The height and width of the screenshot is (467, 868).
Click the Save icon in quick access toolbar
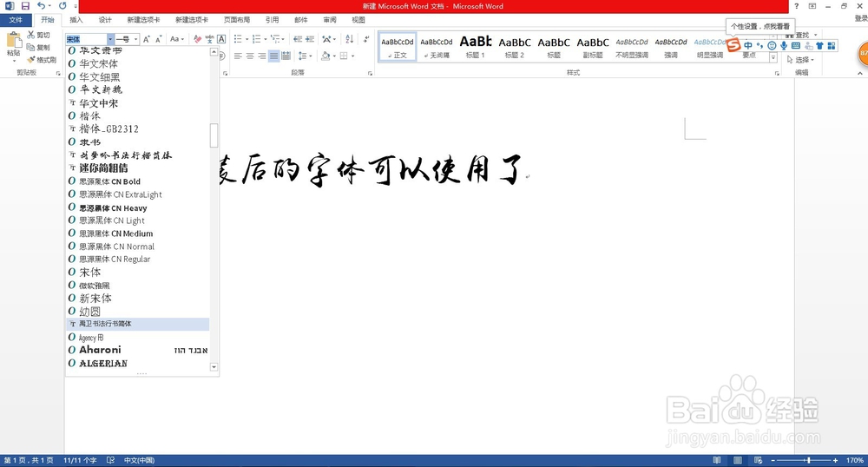(x=25, y=6)
